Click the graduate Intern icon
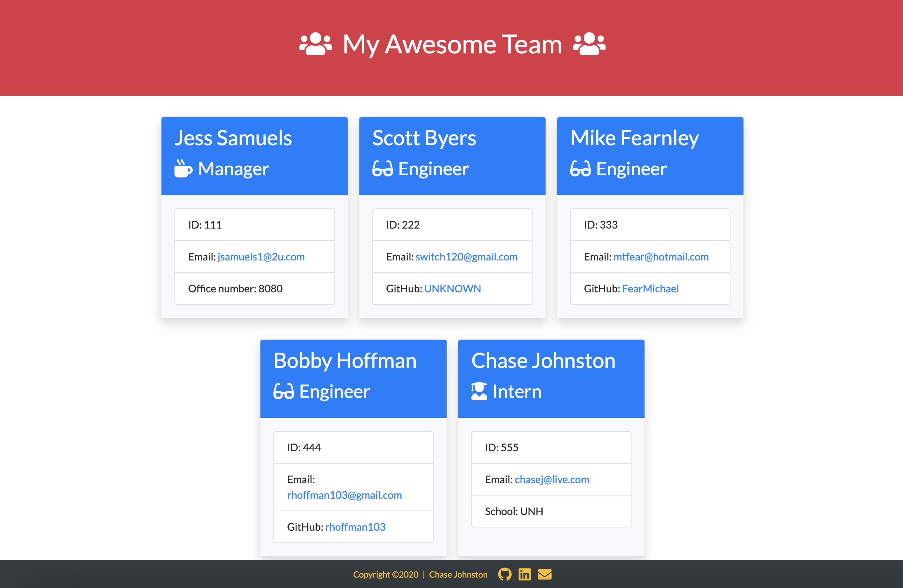Viewport: 903px width, 588px height. pos(479,391)
